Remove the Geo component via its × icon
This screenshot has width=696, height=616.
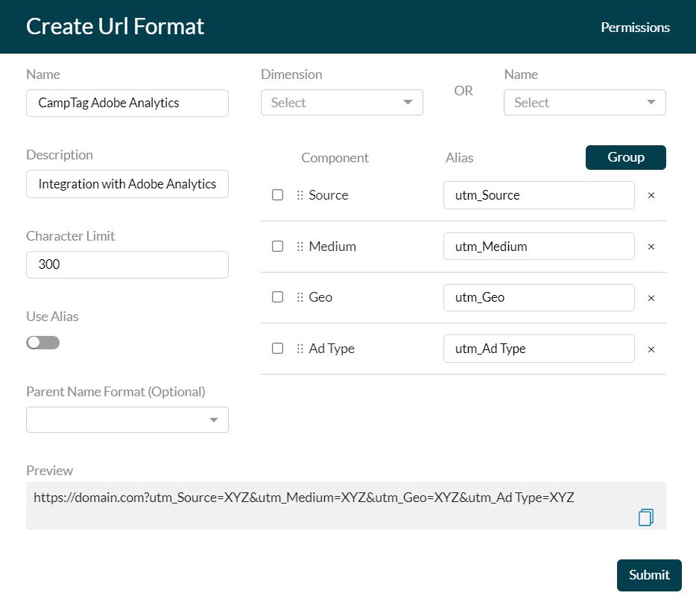point(651,297)
